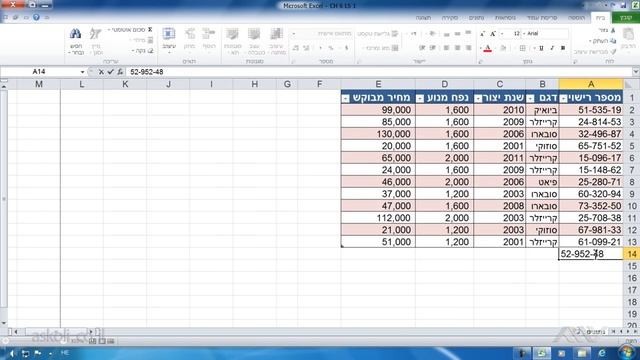Open filter dropdown for שנת יצור column
Screen dimensions: 640x360
pyautogui.click(x=478, y=98)
